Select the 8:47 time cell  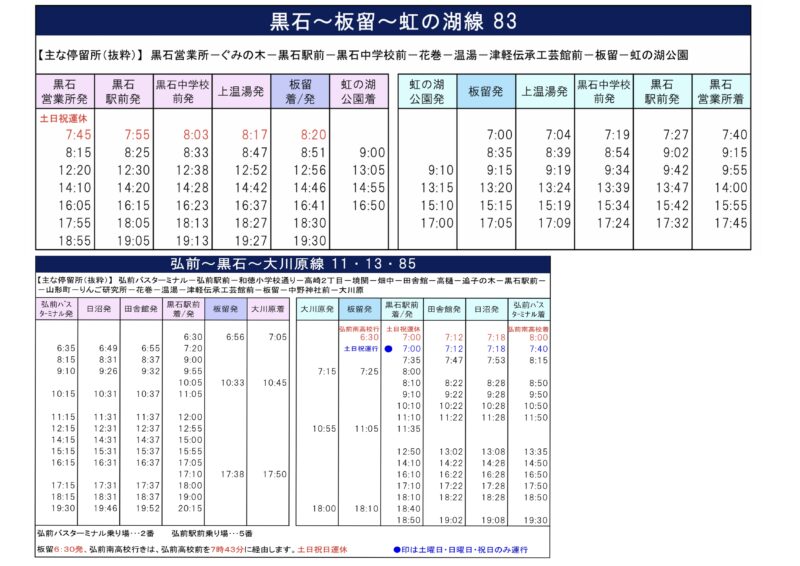point(255,153)
